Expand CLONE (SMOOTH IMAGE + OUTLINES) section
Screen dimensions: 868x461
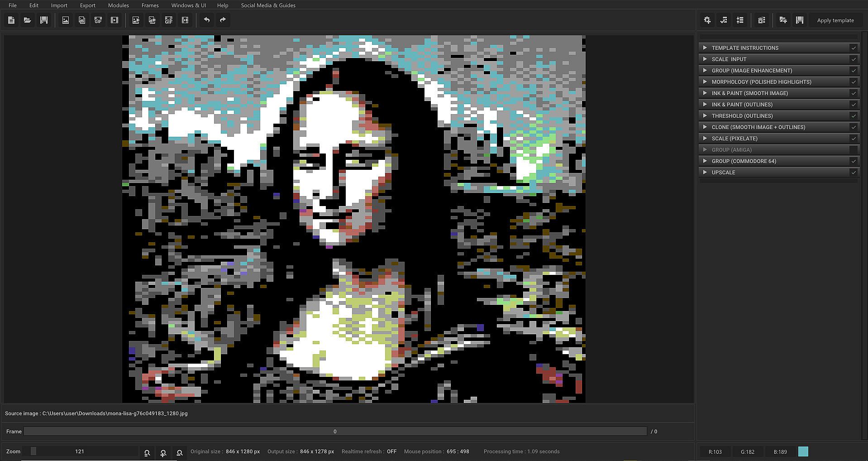pos(705,127)
